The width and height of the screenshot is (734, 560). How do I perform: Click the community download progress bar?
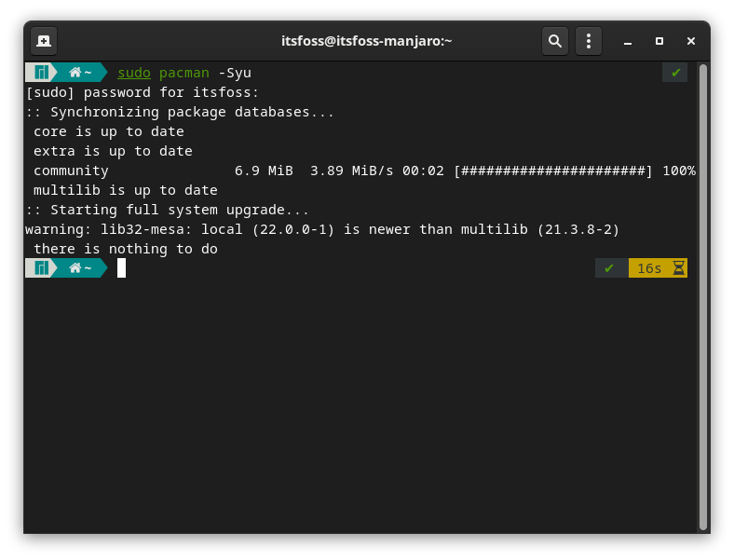coord(552,171)
